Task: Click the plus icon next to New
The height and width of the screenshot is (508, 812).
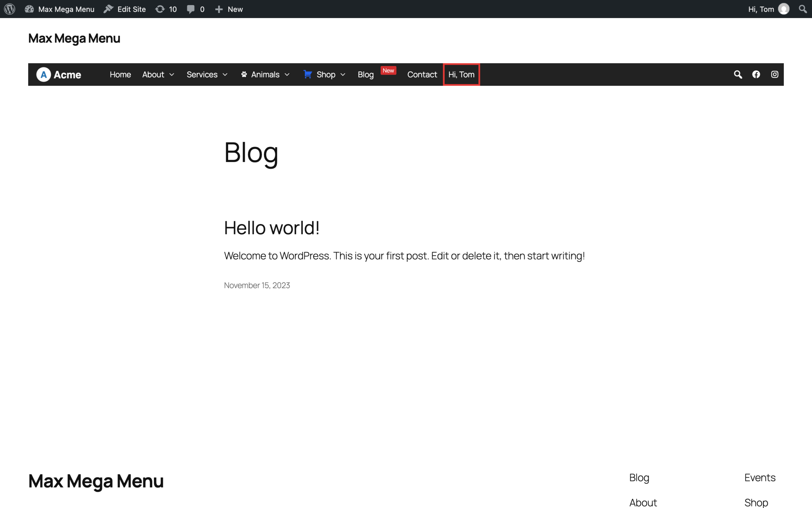Action: [x=219, y=10]
